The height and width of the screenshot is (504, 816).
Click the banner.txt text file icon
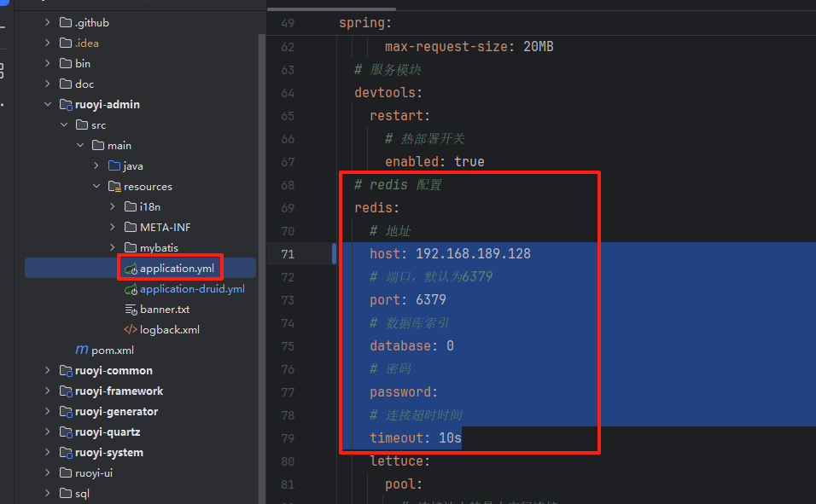pos(131,310)
